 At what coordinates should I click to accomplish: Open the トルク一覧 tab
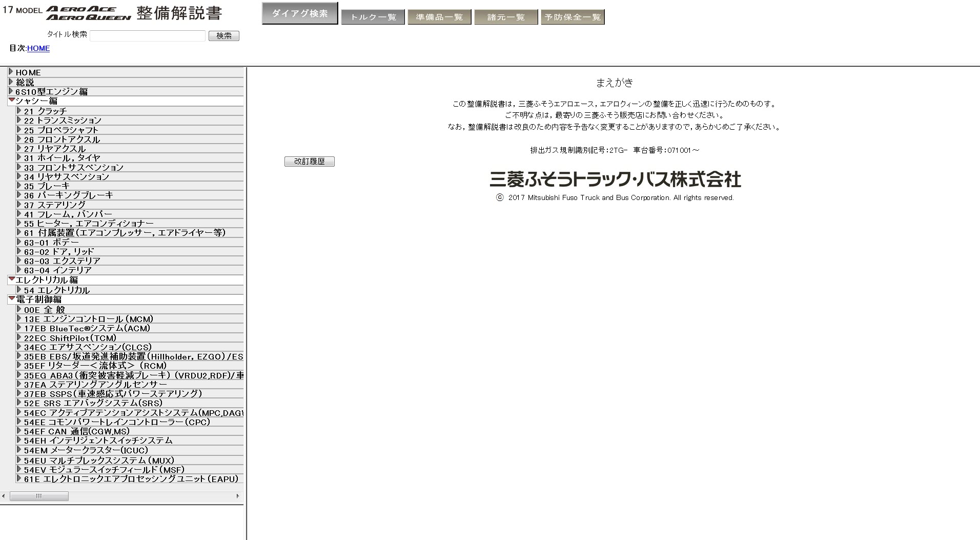tap(373, 17)
